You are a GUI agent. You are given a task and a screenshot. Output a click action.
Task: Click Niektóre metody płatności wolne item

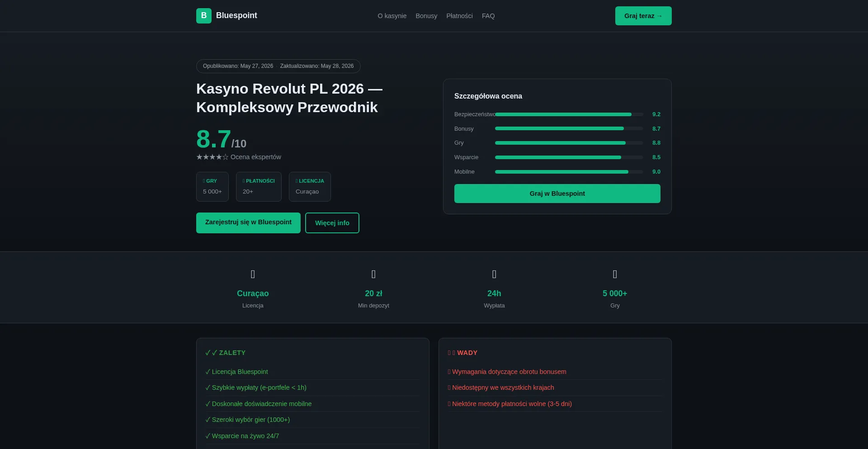[555, 404]
